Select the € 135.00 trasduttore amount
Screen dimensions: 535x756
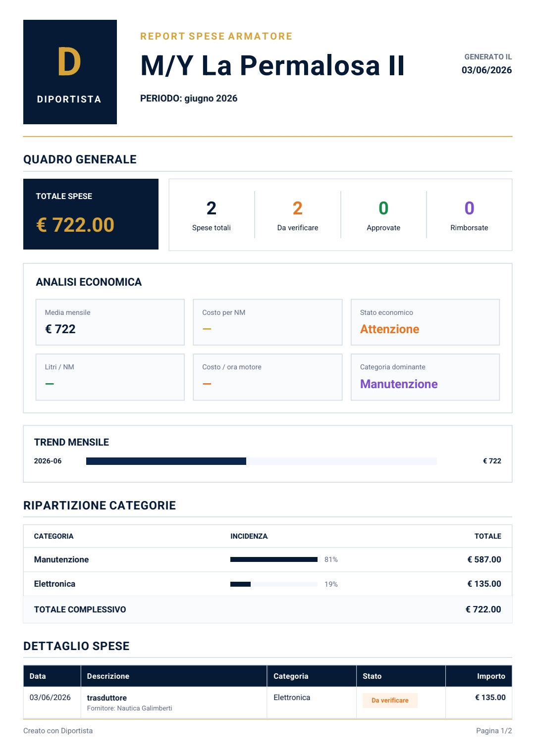tap(490, 698)
